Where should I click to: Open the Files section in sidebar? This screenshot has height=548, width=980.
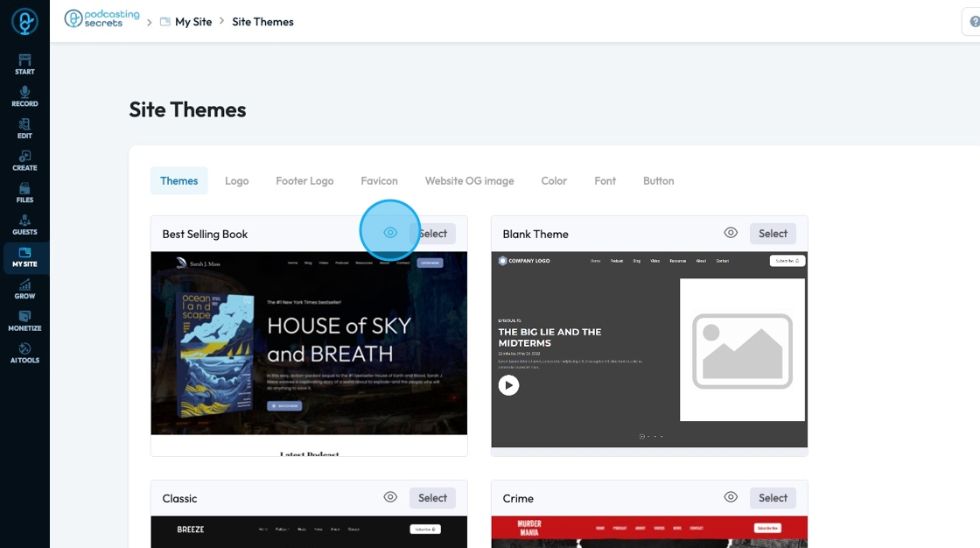pyautogui.click(x=24, y=193)
